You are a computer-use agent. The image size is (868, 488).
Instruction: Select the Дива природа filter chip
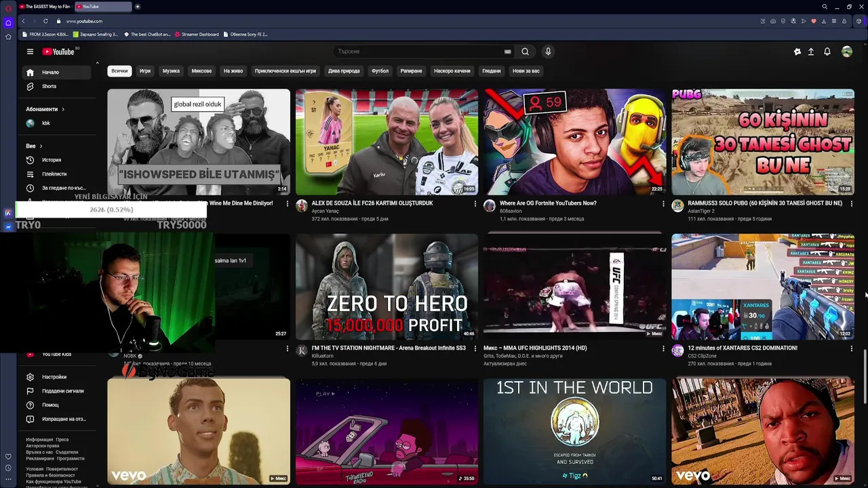[344, 70]
